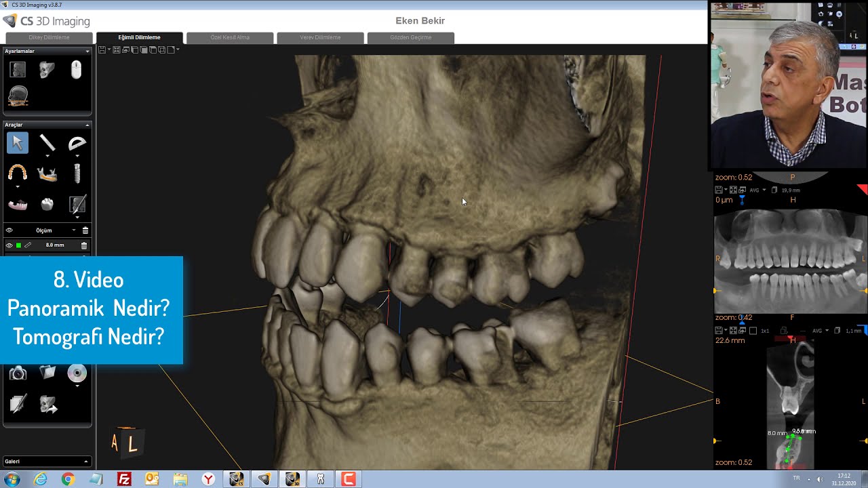The image size is (868, 488).
Task: Switch to Eğimli Dilimleme tab
Action: [x=140, y=37]
